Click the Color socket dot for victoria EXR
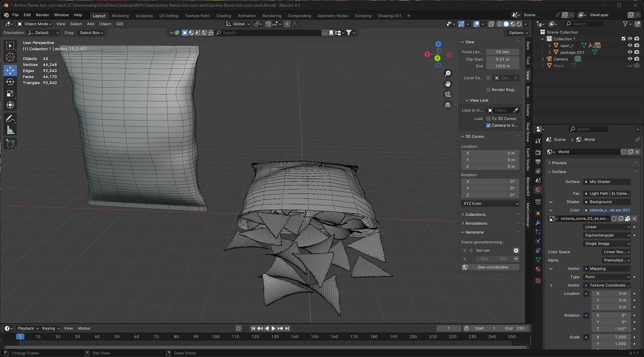The image size is (644, 357). [x=586, y=210]
